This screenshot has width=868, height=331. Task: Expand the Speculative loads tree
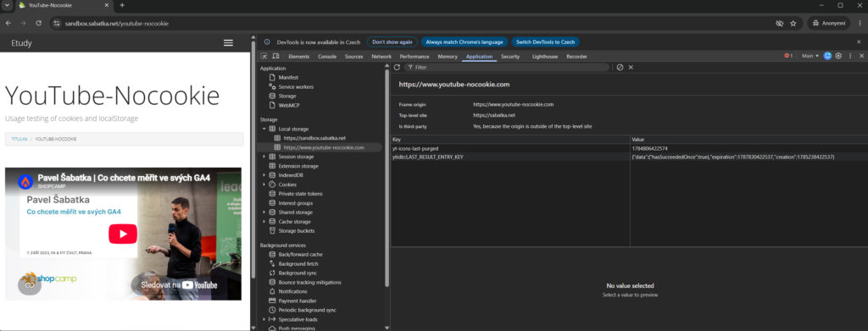tap(264, 319)
